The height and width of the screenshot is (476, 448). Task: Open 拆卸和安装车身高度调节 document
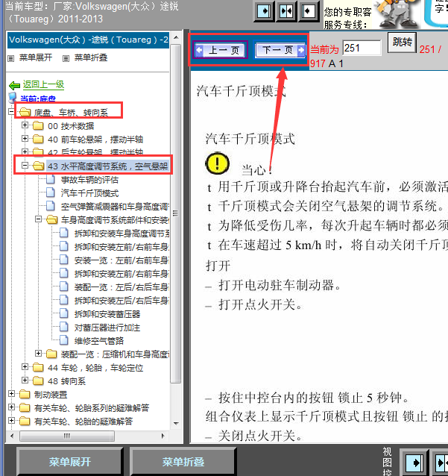point(122,234)
